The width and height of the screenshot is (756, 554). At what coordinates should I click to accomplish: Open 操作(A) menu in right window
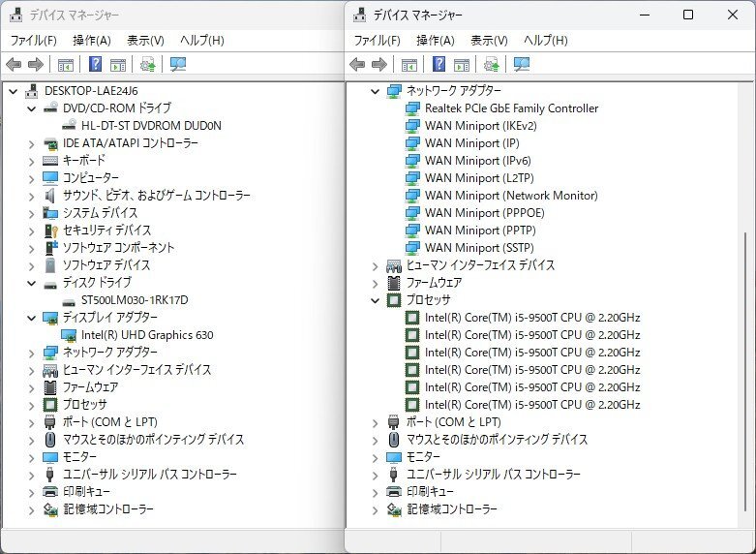click(436, 41)
